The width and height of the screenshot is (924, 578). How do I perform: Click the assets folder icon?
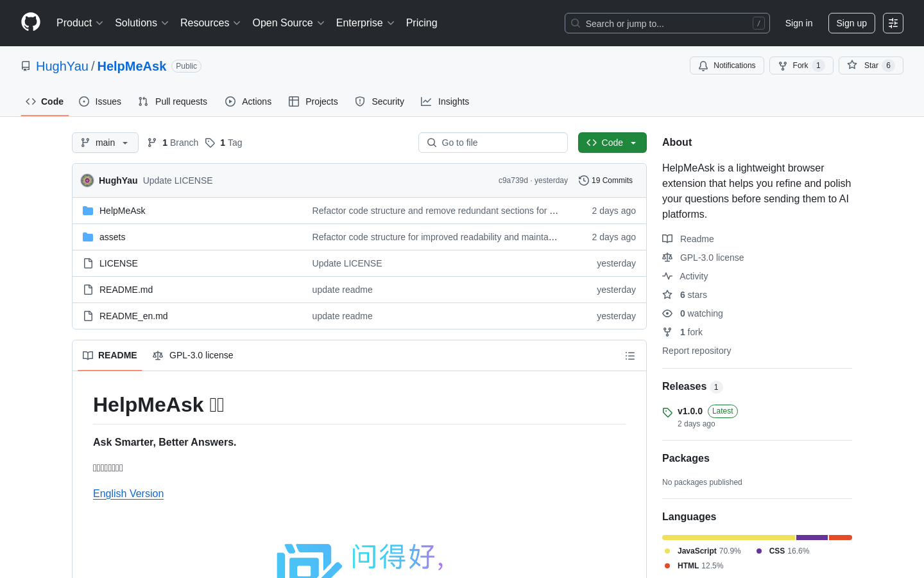[x=88, y=237]
